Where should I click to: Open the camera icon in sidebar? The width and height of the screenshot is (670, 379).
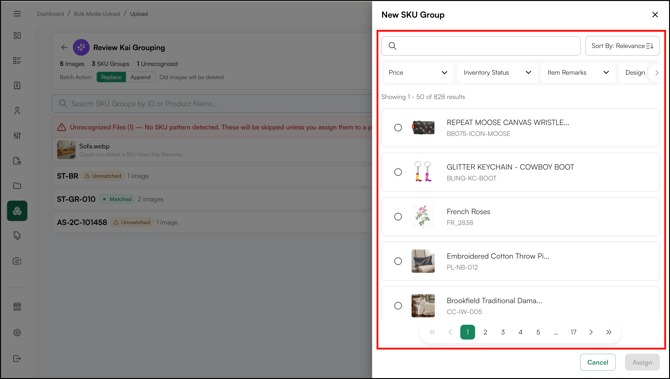[x=17, y=261]
